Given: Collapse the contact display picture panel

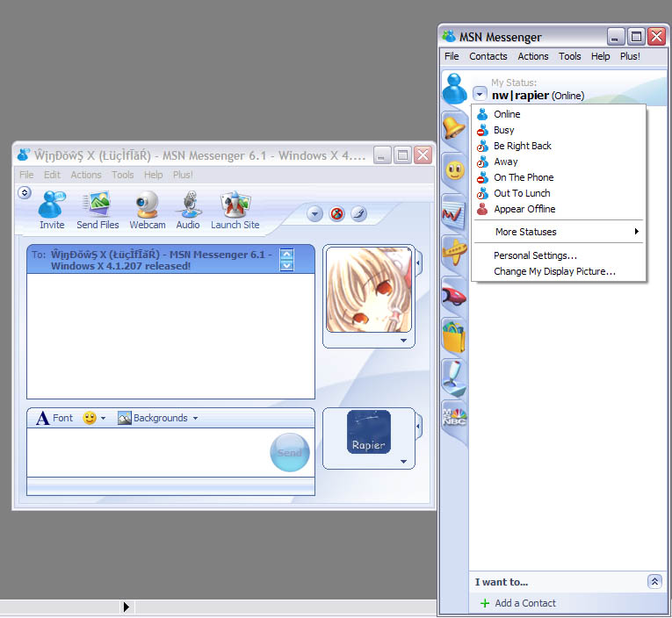Looking at the screenshot, I should 418,262.
